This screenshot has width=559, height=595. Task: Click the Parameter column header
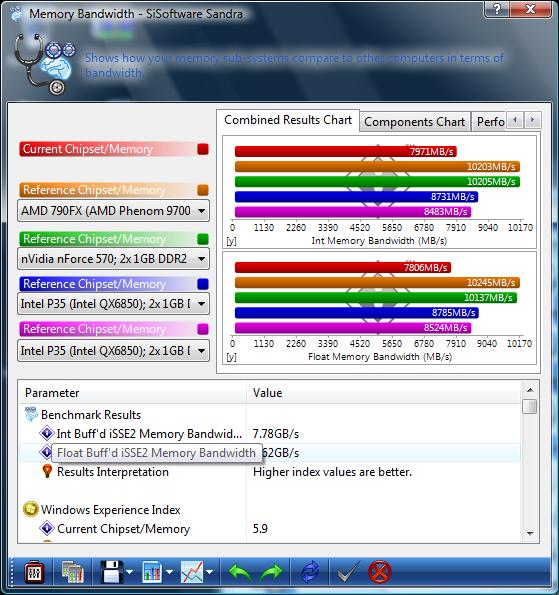pyautogui.click(x=132, y=393)
